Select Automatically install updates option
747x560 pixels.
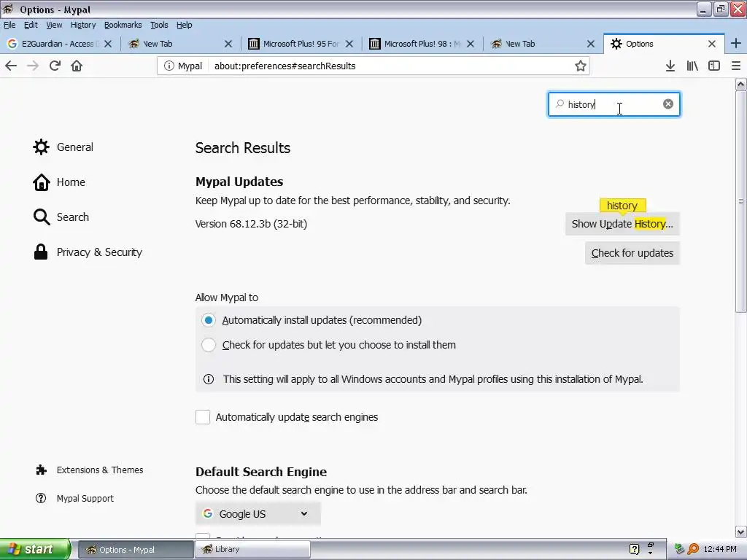[x=208, y=320]
